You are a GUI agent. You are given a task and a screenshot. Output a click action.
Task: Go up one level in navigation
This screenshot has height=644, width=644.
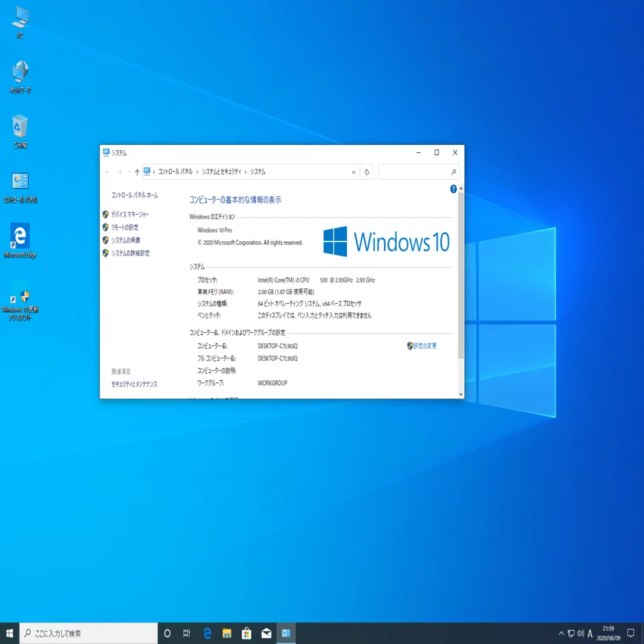pyautogui.click(x=137, y=172)
